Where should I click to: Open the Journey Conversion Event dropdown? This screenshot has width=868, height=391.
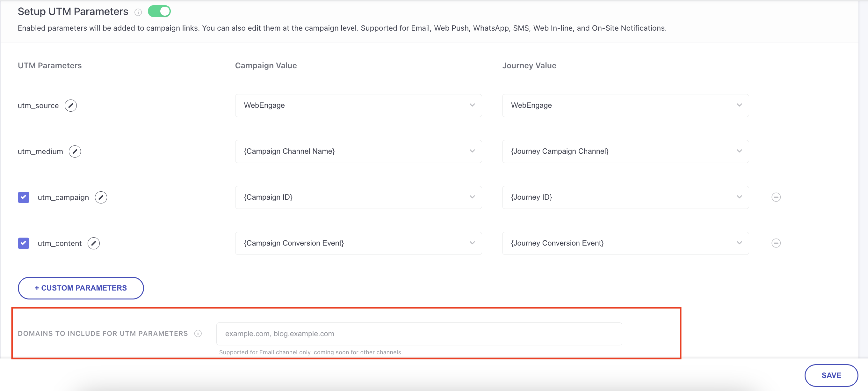point(739,243)
